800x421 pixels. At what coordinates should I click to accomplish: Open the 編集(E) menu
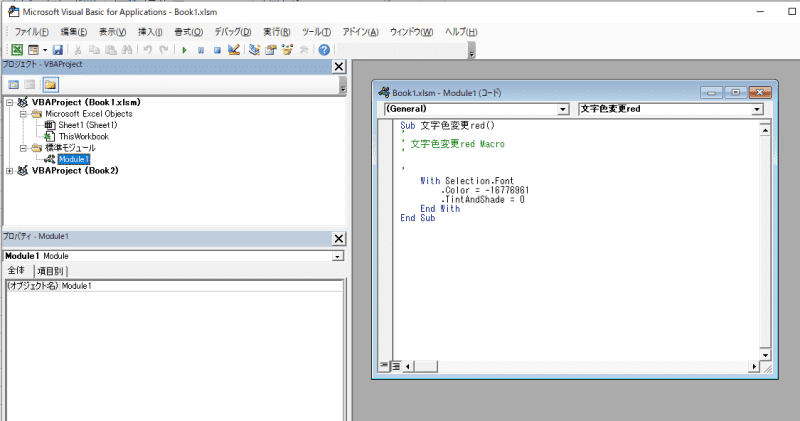(74, 32)
